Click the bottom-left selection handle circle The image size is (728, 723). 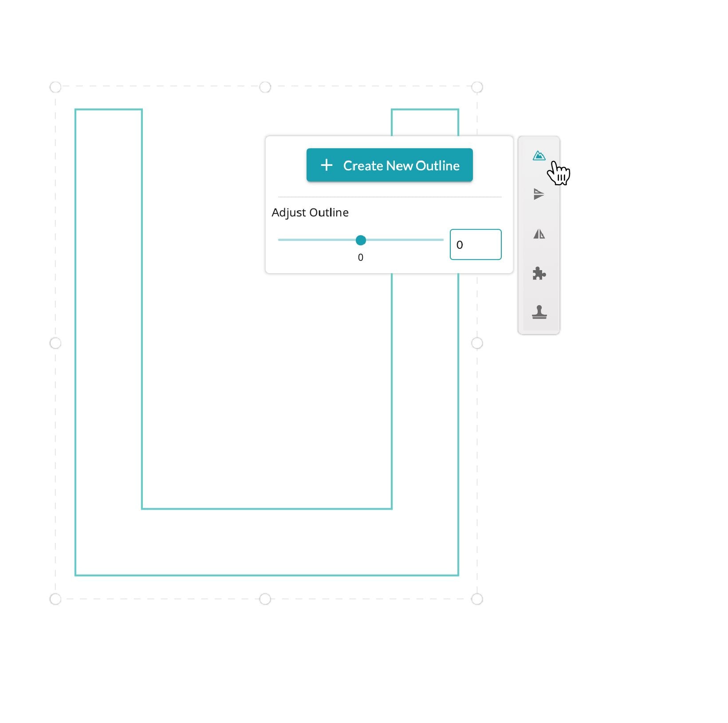pyautogui.click(x=55, y=598)
